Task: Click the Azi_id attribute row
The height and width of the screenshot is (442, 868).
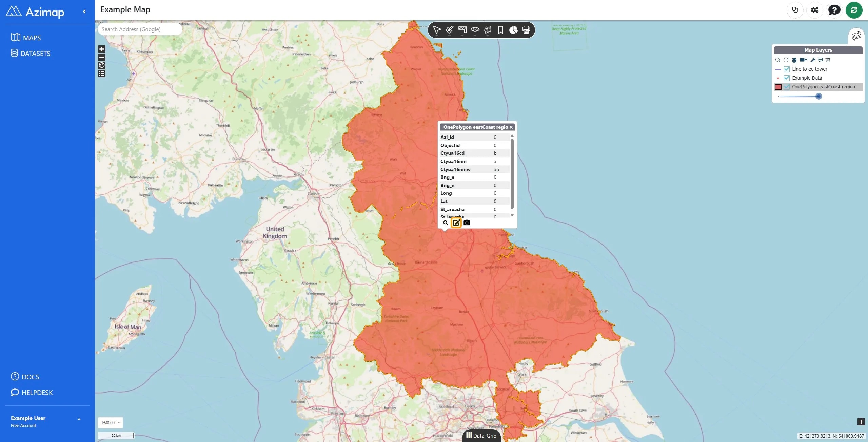Action: click(x=475, y=137)
